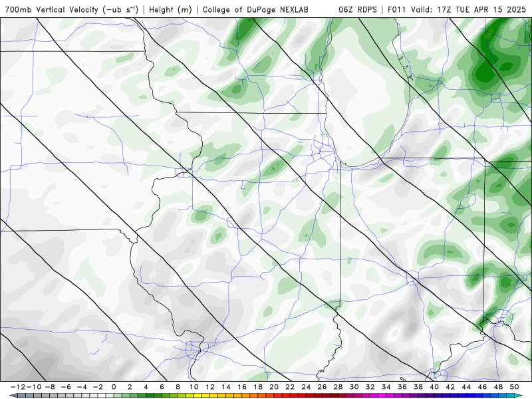
Task: Click the legend value "-4"
Action: coord(82,387)
